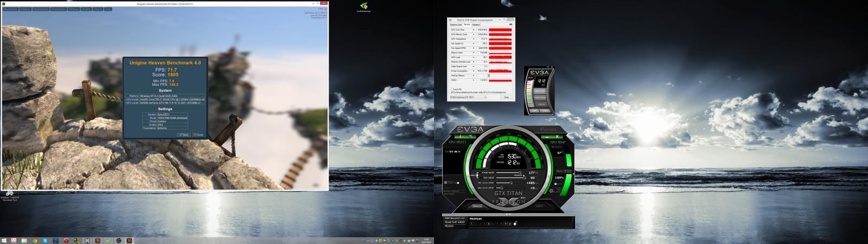
Task: Select profile 0 in Precision X
Action: coord(510,223)
